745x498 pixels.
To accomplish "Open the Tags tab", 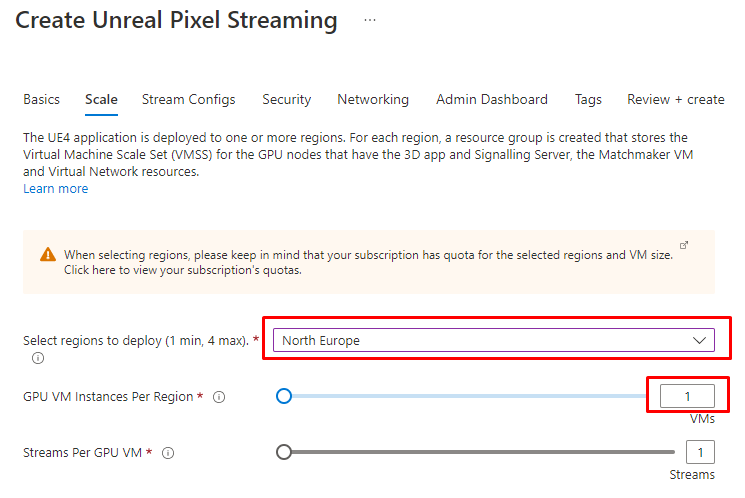I will [588, 99].
